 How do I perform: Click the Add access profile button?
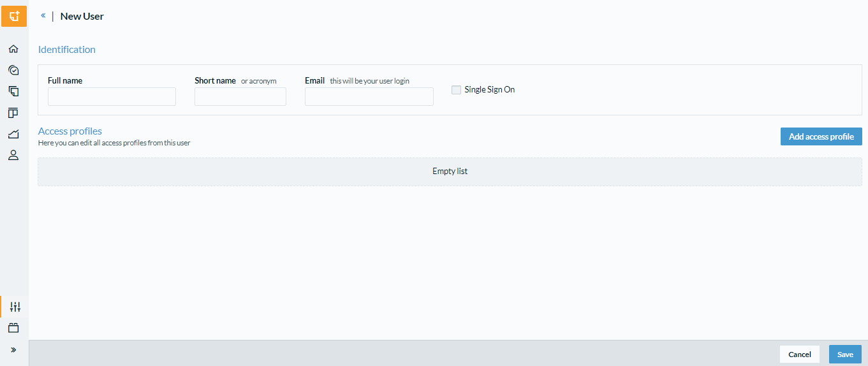coord(821,136)
